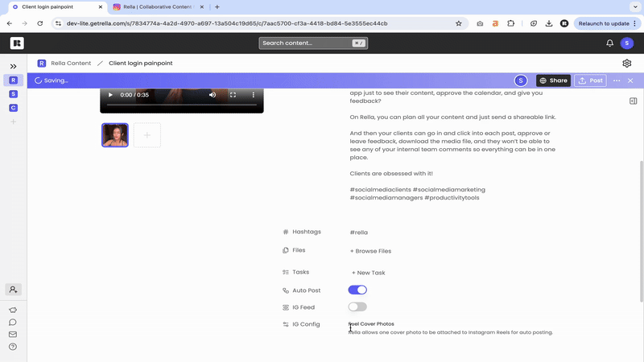Screen dimensions: 644x362
Task: Open browser extensions puzzle icon
Action: pyautogui.click(x=510, y=23)
